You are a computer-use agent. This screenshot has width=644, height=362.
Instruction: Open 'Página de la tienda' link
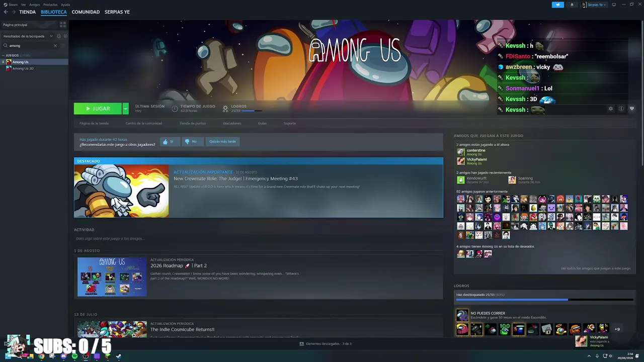pos(94,123)
